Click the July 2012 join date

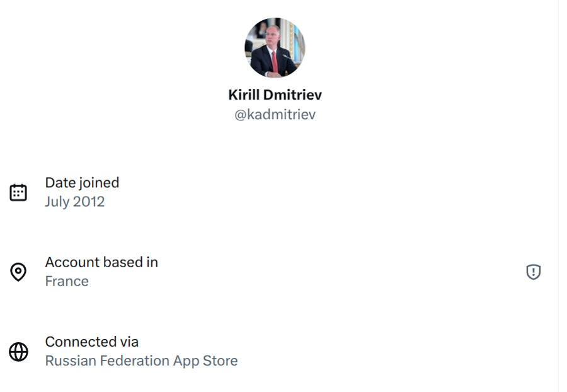[74, 202]
